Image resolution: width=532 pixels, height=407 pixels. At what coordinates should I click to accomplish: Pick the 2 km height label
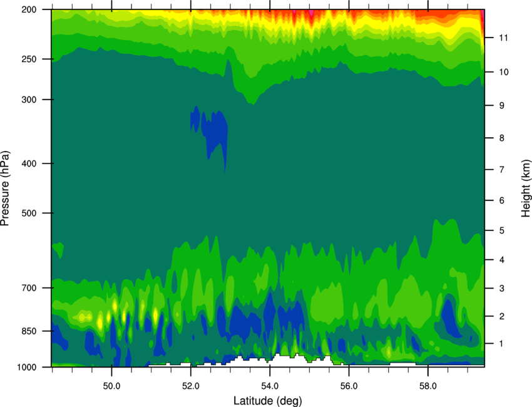tap(502, 316)
